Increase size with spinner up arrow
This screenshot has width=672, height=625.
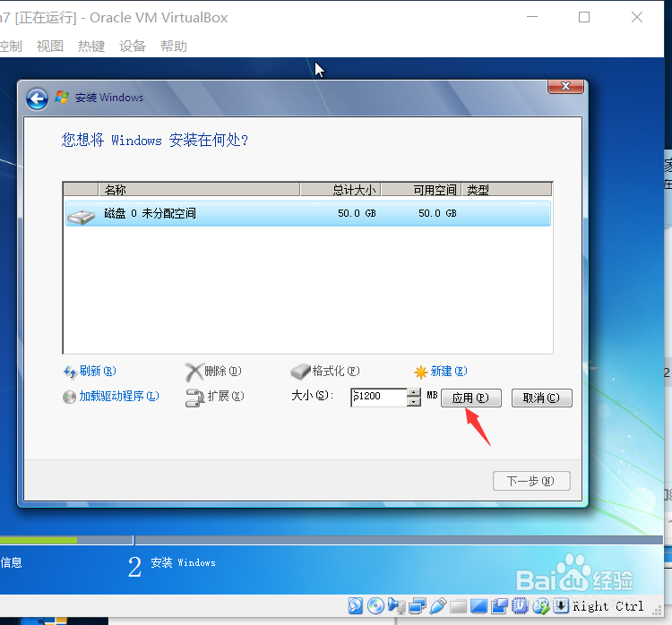point(414,393)
